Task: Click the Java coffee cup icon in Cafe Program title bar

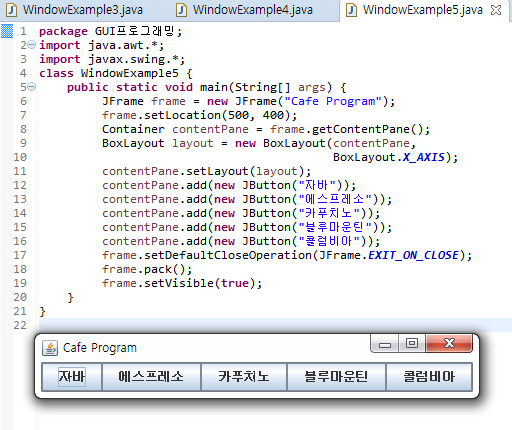Action: pyautogui.click(x=50, y=348)
